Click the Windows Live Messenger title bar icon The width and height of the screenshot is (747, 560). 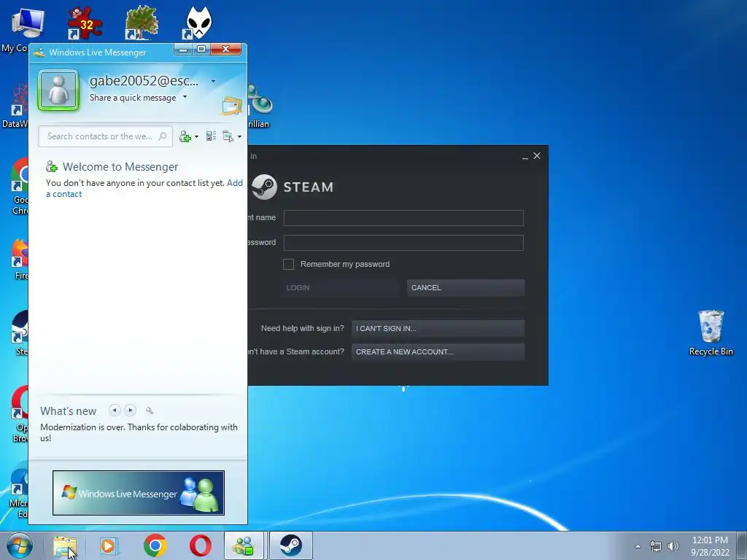39,52
